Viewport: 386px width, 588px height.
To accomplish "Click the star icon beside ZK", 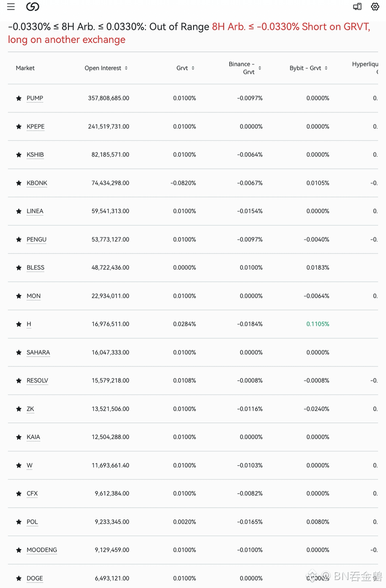I will tap(19, 409).
